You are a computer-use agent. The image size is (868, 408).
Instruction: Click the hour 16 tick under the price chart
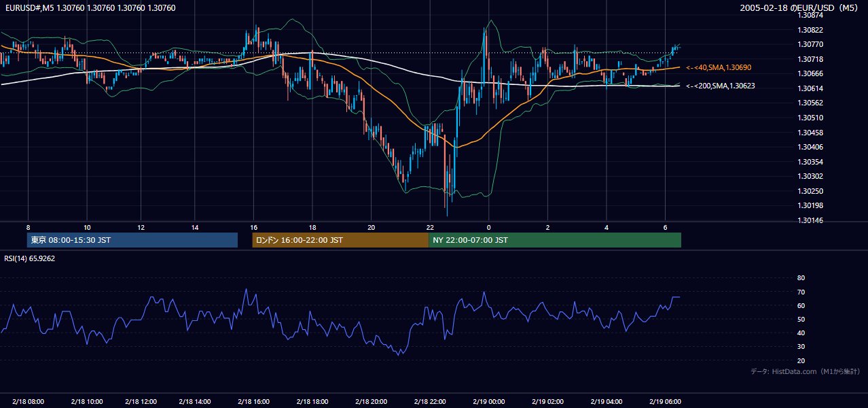pyautogui.click(x=253, y=227)
